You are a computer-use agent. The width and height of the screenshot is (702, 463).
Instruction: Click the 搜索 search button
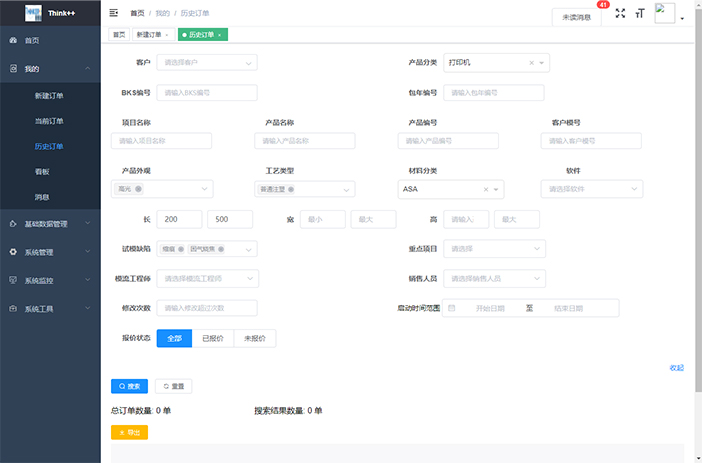129,386
